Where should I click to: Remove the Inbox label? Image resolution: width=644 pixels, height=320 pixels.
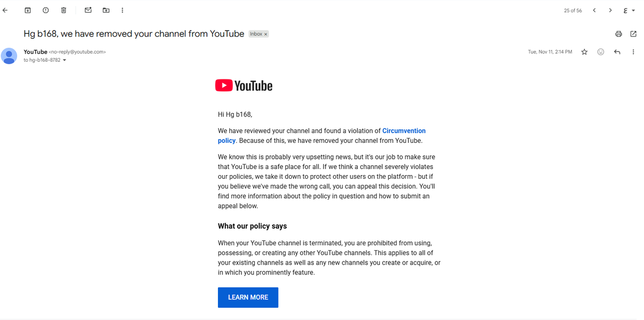266,34
